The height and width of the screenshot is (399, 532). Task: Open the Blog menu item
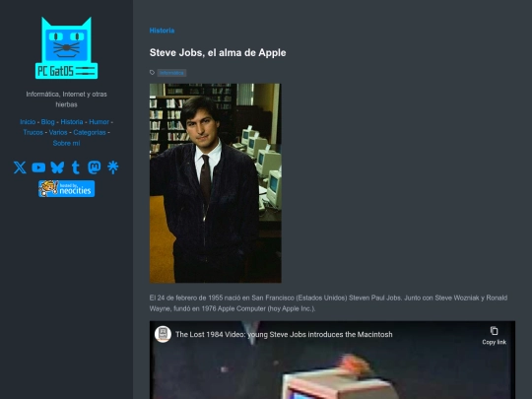point(48,122)
